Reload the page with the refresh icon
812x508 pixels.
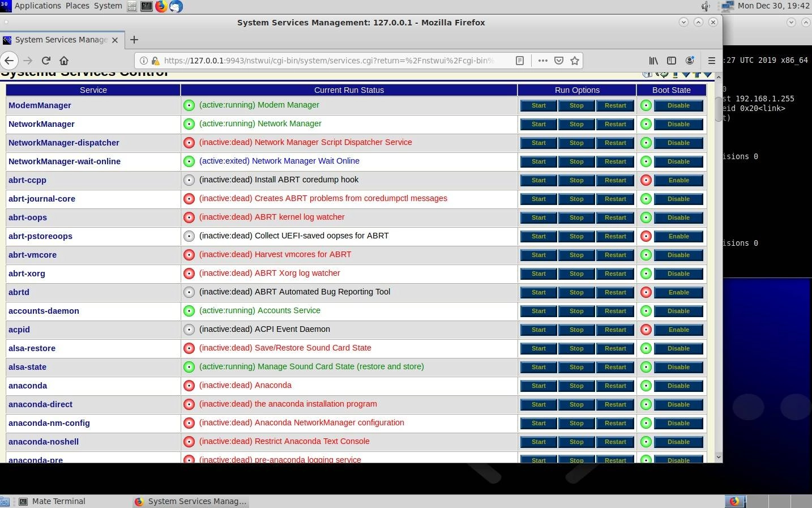[x=46, y=61]
